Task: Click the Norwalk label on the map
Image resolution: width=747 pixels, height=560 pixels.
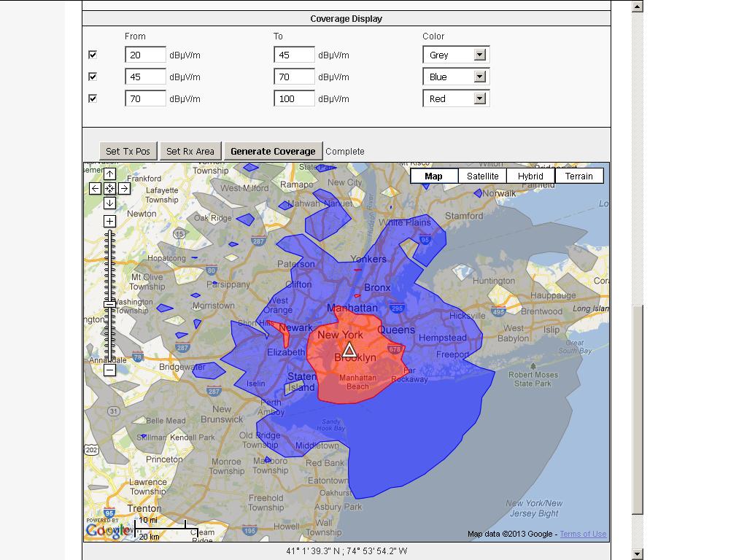Action: point(499,193)
